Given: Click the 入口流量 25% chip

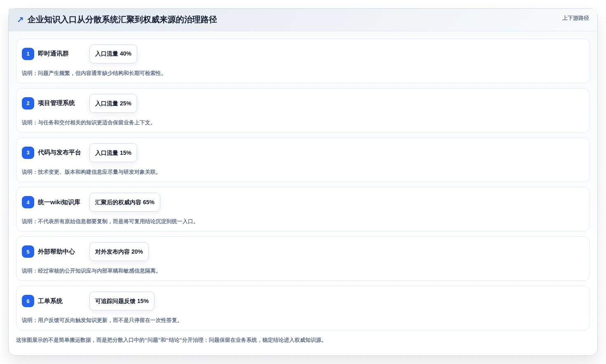Looking at the screenshot, I should coord(113,103).
